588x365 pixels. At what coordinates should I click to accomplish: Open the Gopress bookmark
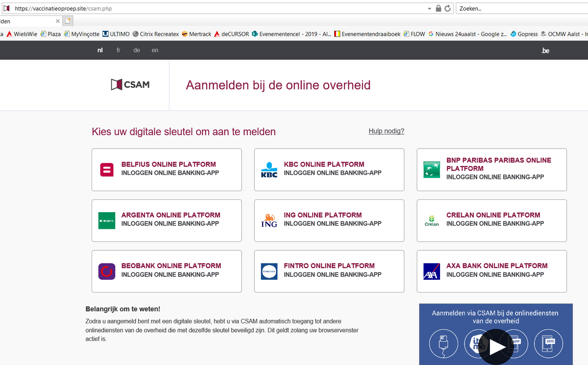coord(524,34)
